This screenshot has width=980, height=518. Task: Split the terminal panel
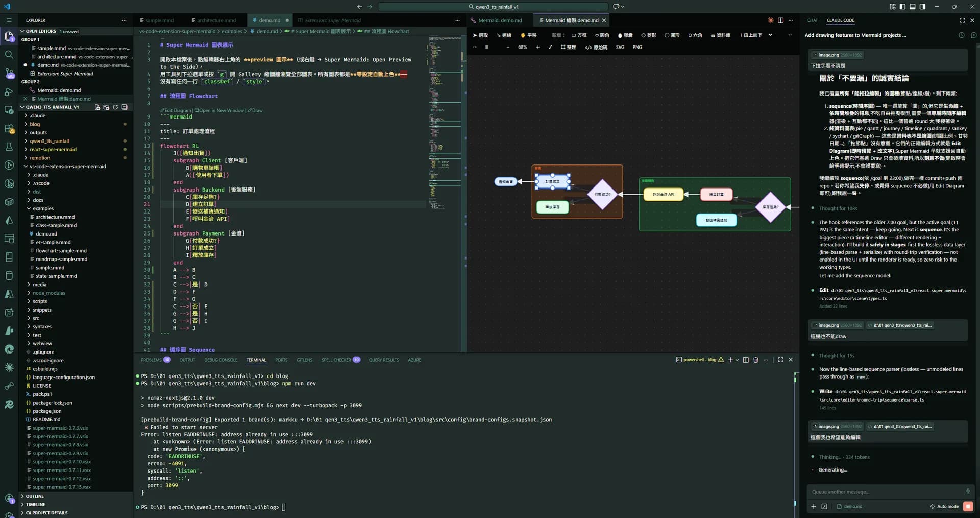[x=746, y=360]
